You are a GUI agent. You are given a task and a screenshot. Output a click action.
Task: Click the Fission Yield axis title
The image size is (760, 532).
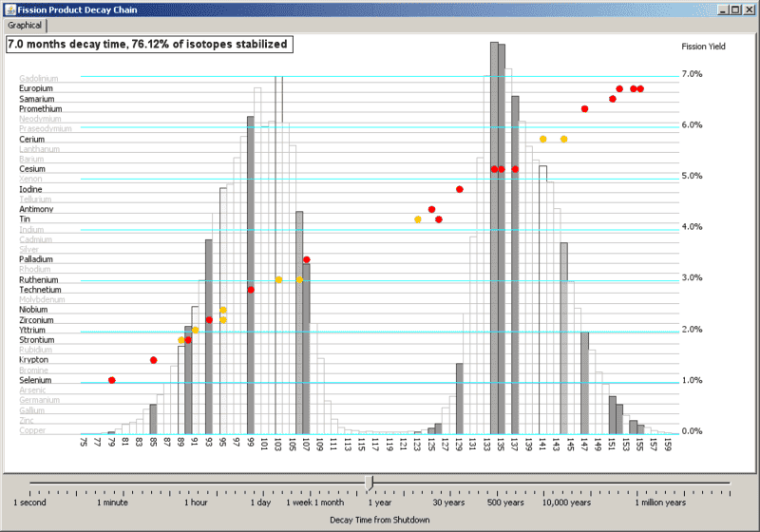pyautogui.click(x=703, y=47)
